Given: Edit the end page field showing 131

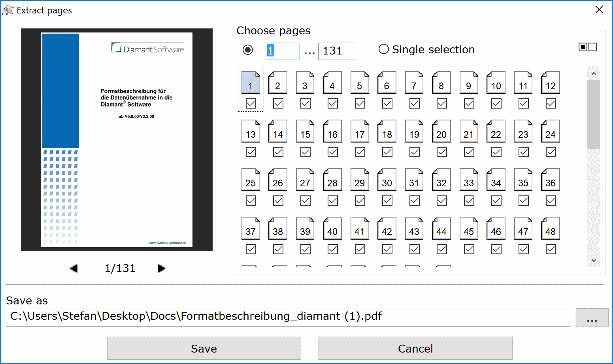Looking at the screenshot, I should (336, 51).
